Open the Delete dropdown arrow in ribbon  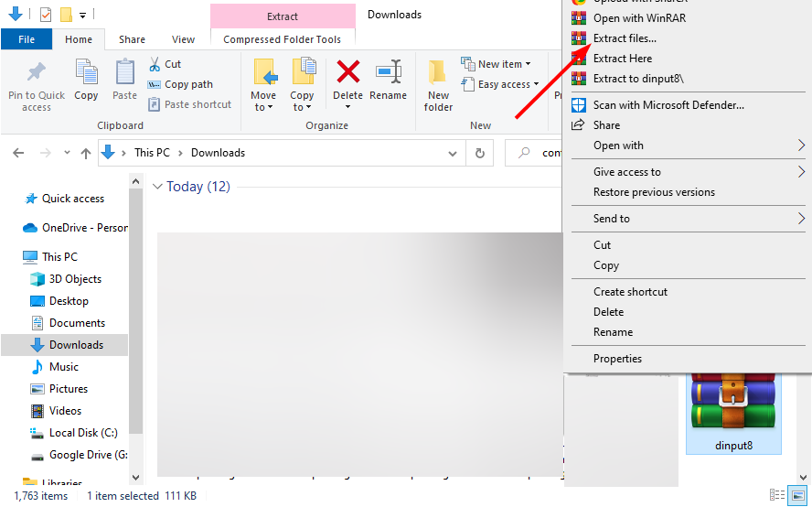click(348, 107)
